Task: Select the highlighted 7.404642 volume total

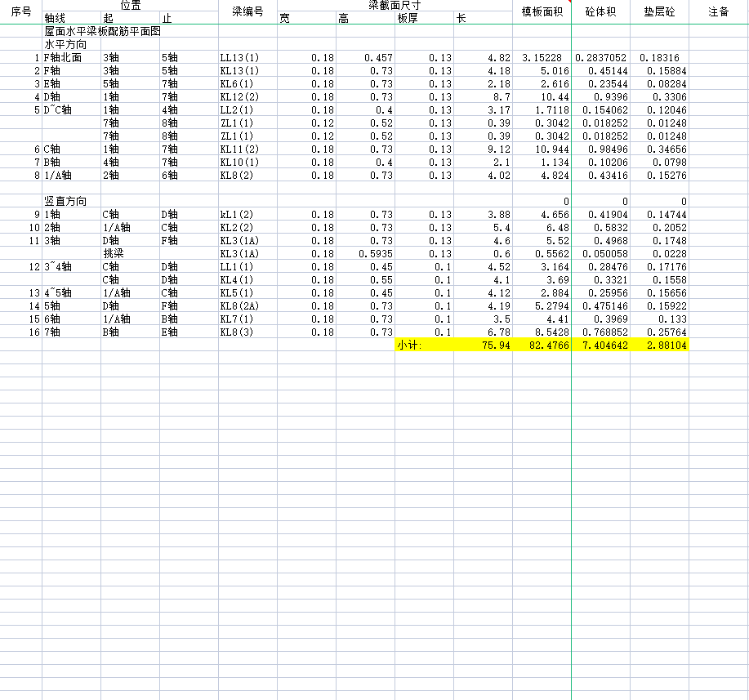Action: pos(600,345)
